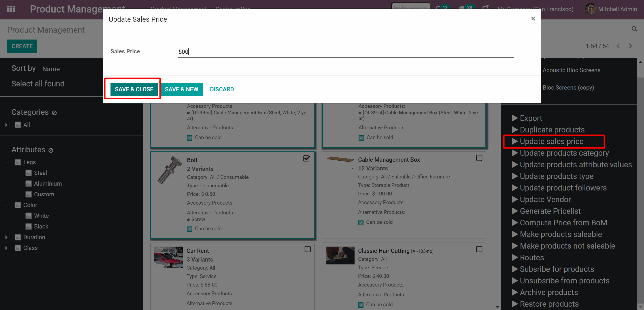644x310 pixels.
Task: Toggle the Custom attribute checkbox
Action: [29, 194]
